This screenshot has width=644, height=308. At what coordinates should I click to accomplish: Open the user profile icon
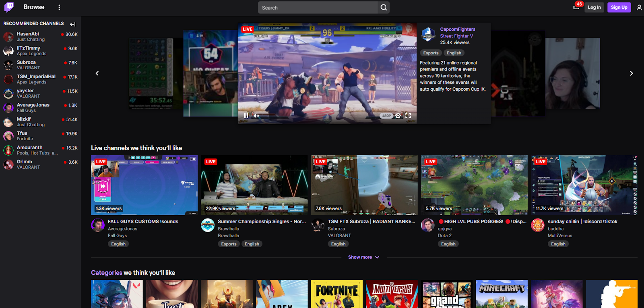click(639, 7)
